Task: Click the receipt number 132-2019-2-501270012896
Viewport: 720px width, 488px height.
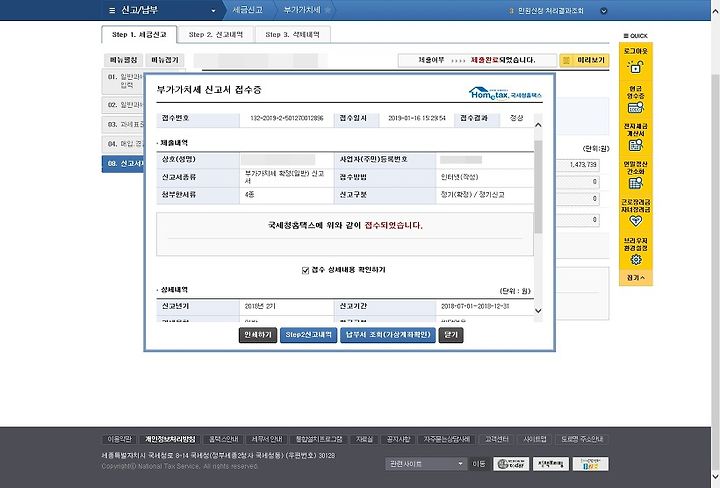Action: (x=287, y=118)
